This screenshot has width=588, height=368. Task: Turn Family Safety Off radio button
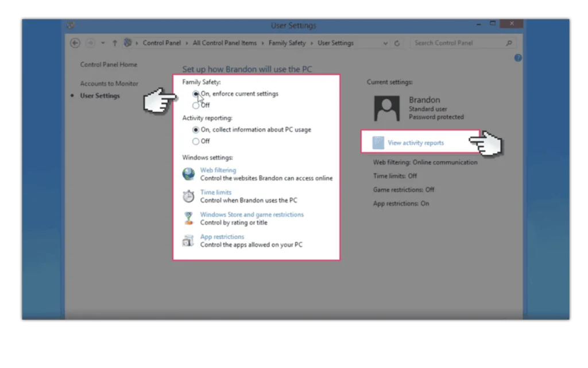click(196, 106)
